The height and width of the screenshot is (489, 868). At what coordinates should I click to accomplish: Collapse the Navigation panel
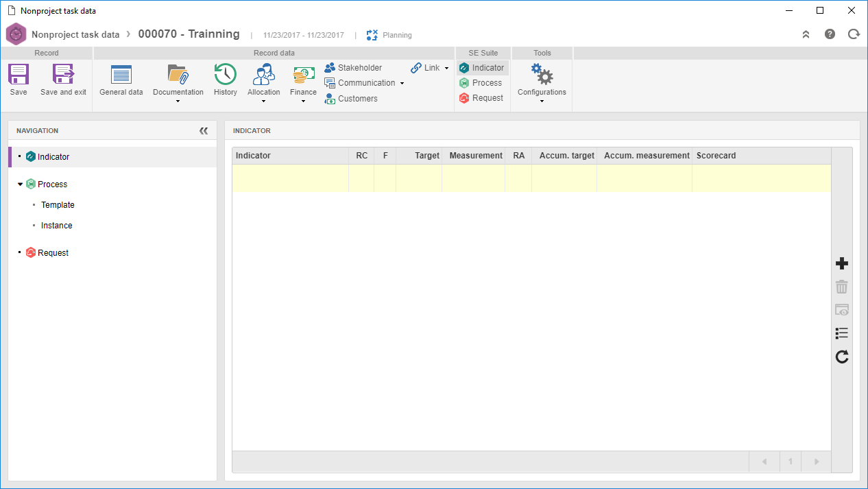204,131
